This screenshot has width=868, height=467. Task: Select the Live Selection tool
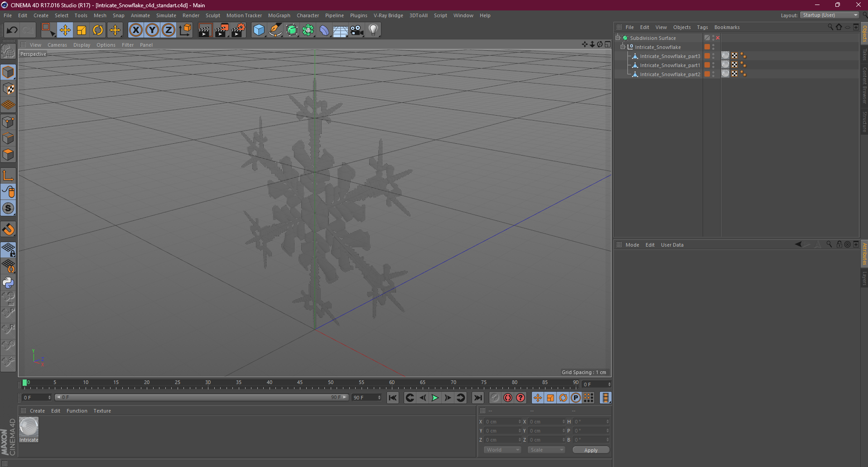tap(48, 30)
